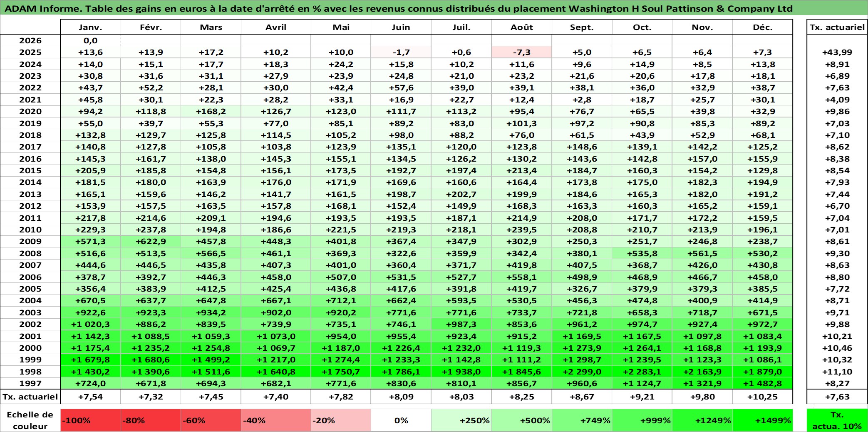Click the table title mentioning Washington H Soul Pattinson
This screenshot has width=868, height=432.
pos(399,8)
